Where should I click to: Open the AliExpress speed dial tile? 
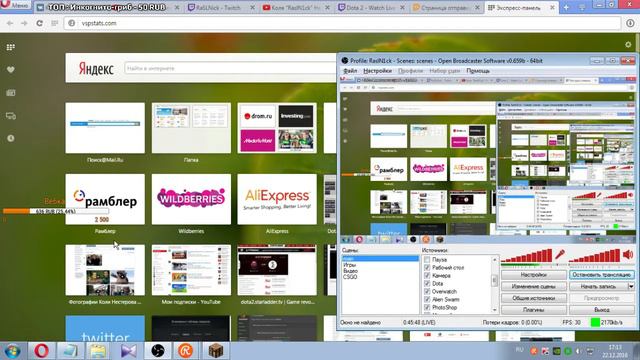point(277,199)
